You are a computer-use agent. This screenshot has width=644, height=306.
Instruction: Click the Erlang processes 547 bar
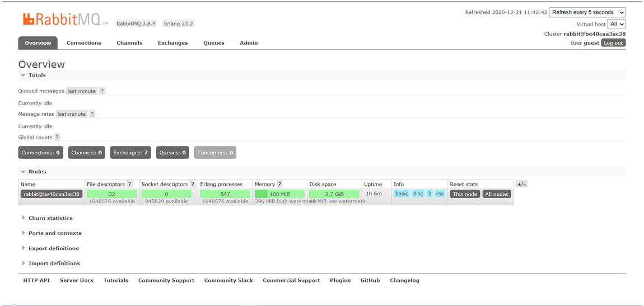pos(225,194)
